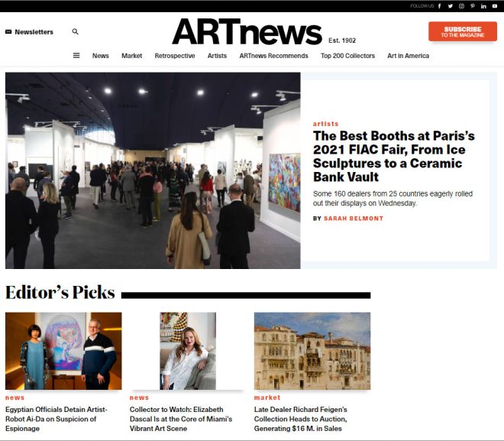This screenshot has width=504, height=441.
Task: Open the FIAC Fair best booths headline
Action: [x=394, y=157]
